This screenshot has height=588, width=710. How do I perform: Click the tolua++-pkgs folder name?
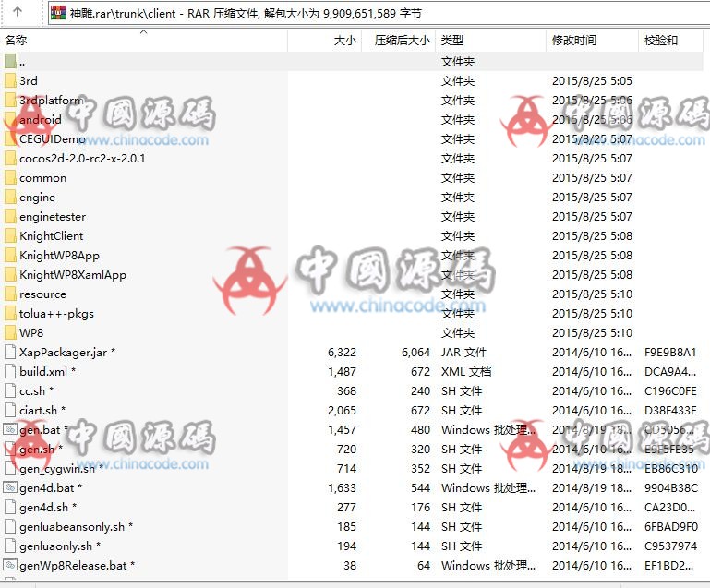click(x=56, y=314)
